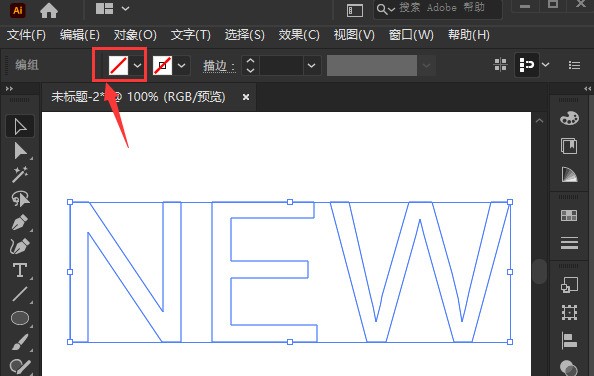This screenshot has height=376, width=594.
Task: Select the Lasso tool
Action: (20, 198)
